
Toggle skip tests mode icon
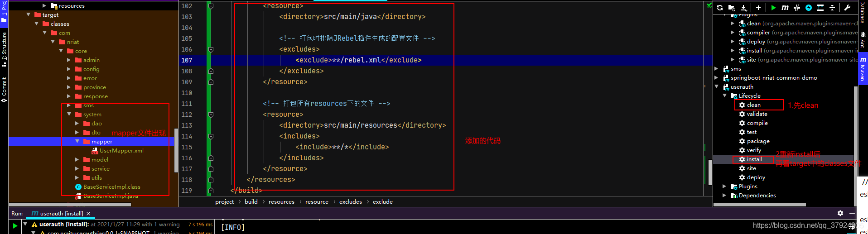pyautogui.click(x=797, y=8)
